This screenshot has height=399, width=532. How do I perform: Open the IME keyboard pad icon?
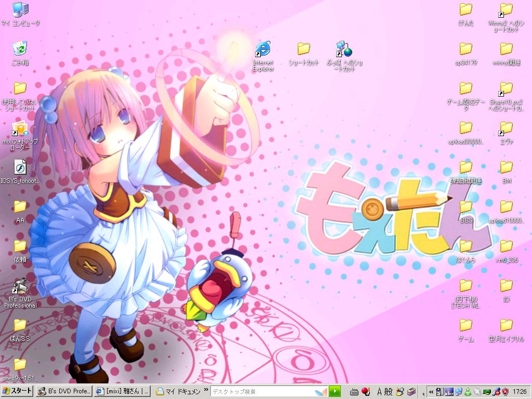[x=354, y=392]
